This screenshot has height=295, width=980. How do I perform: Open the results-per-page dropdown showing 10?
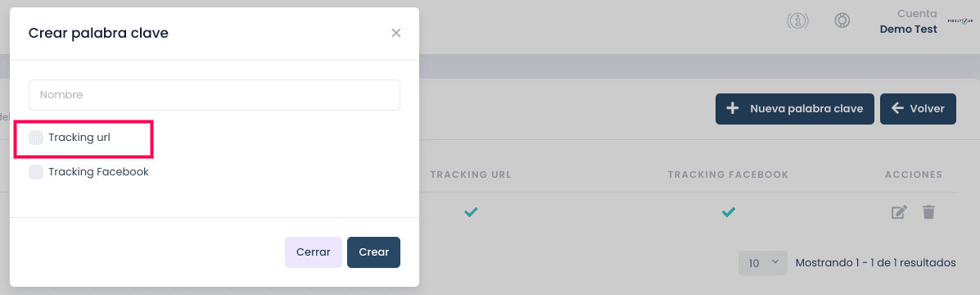point(763,263)
